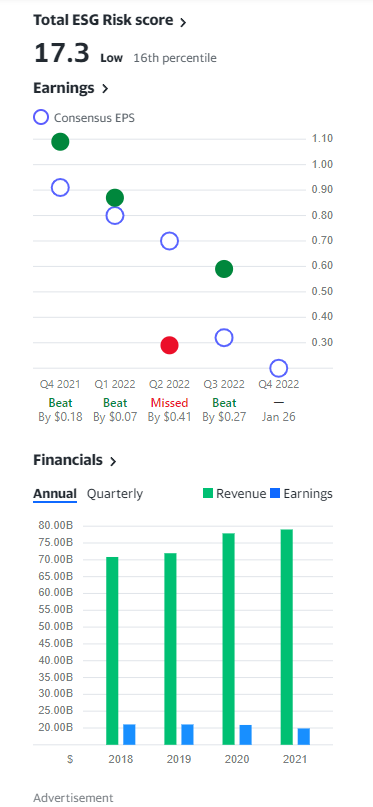Click the 2019 green revenue bar

(170, 648)
